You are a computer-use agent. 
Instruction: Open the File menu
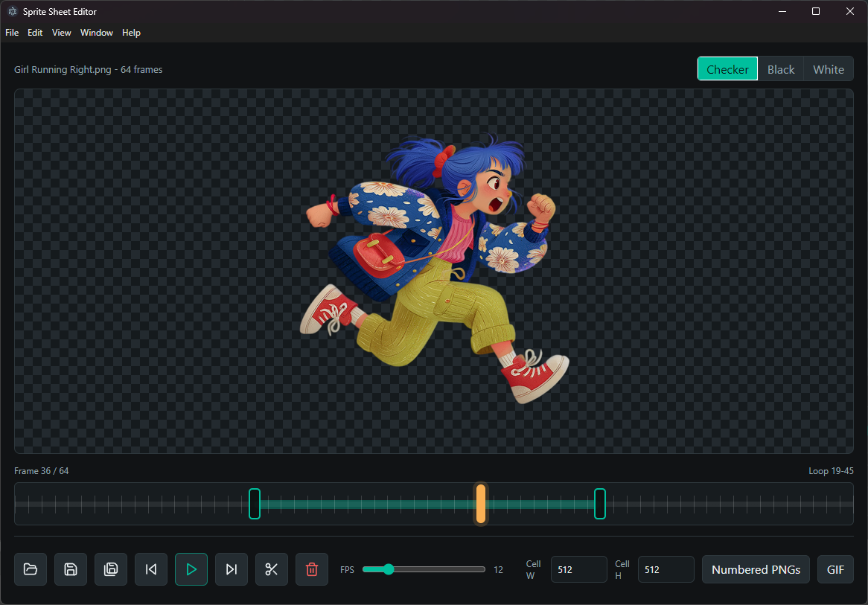pyautogui.click(x=12, y=33)
